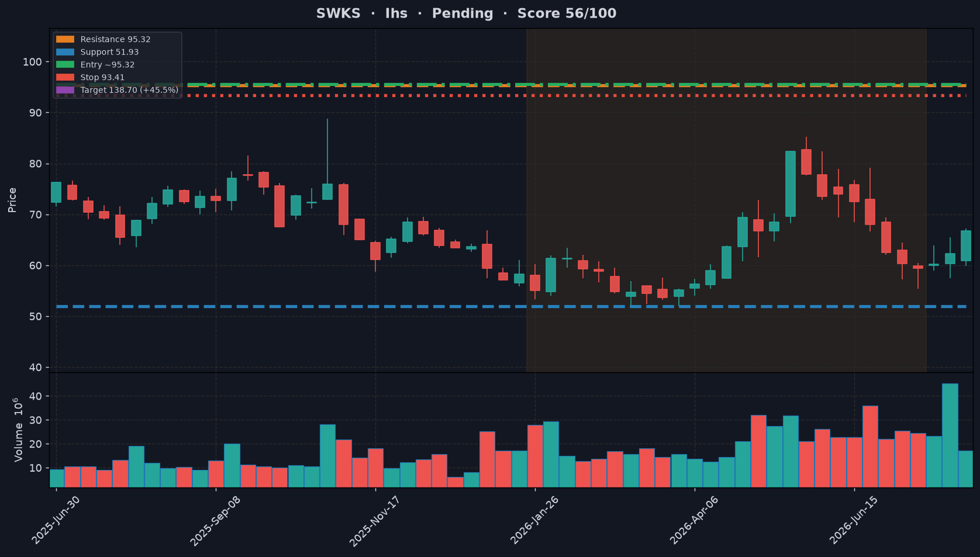Click the "Volume 10⁶" y-axis label
The width and height of the screenshot is (980, 557).
click(18, 430)
